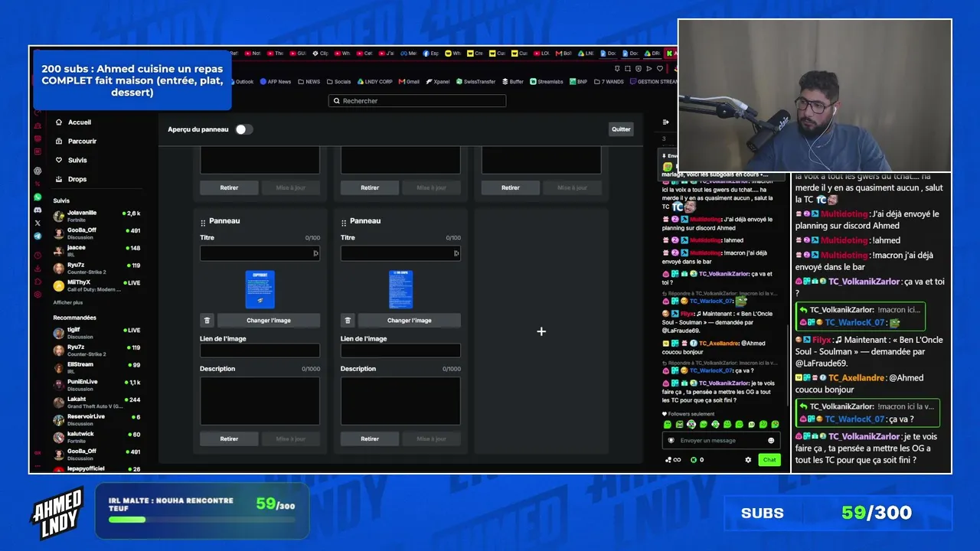This screenshot has height=551, width=980.
Task: Open the Socials bookmarks folder
Action: (x=338, y=82)
